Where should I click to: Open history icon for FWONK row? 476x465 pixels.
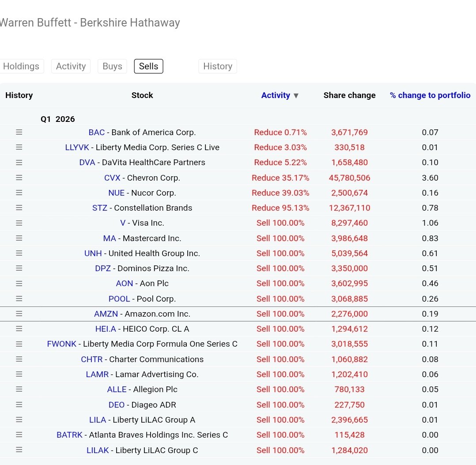(19, 344)
